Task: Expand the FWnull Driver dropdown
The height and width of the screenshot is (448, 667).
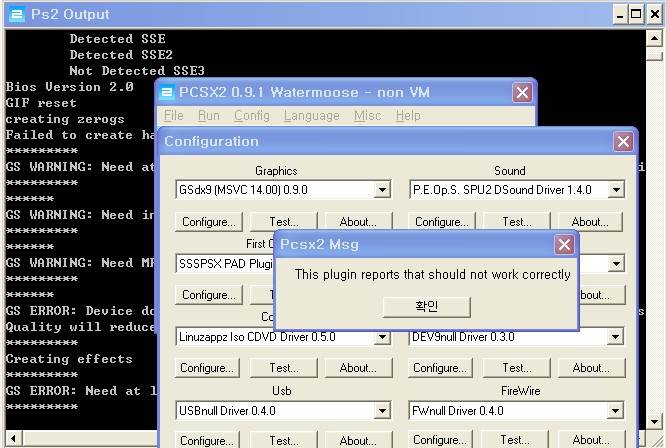Action: point(615,411)
